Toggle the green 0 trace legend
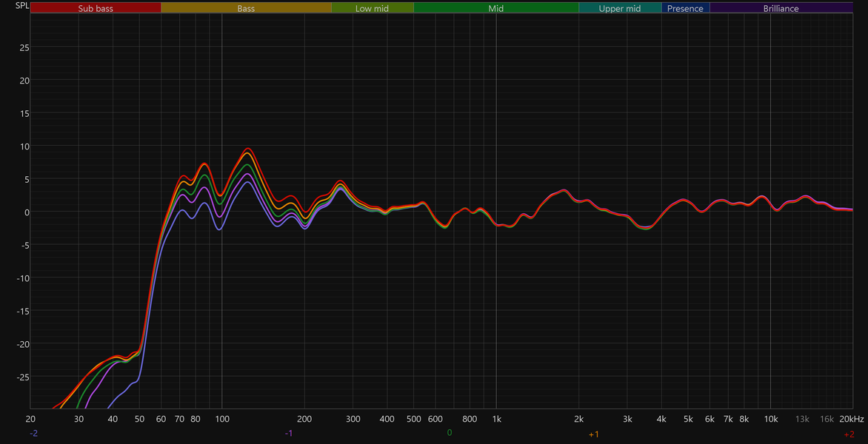The height and width of the screenshot is (444, 868). [449, 432]
